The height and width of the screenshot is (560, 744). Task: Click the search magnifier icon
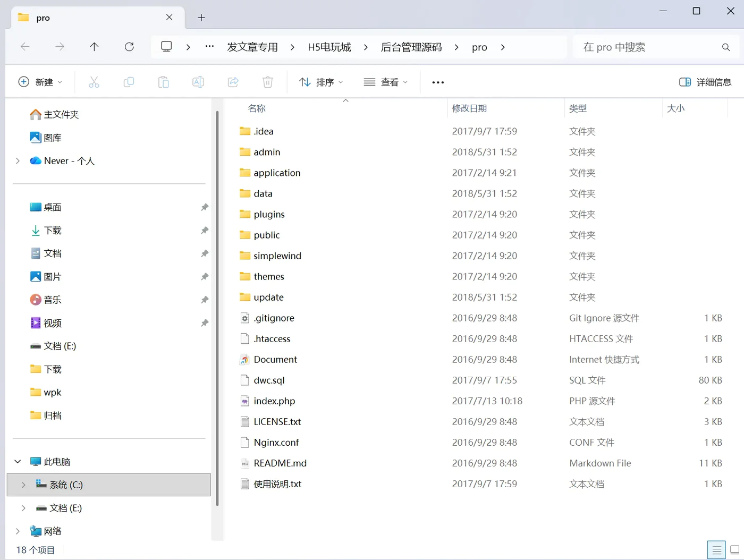[x=726, y=47]
